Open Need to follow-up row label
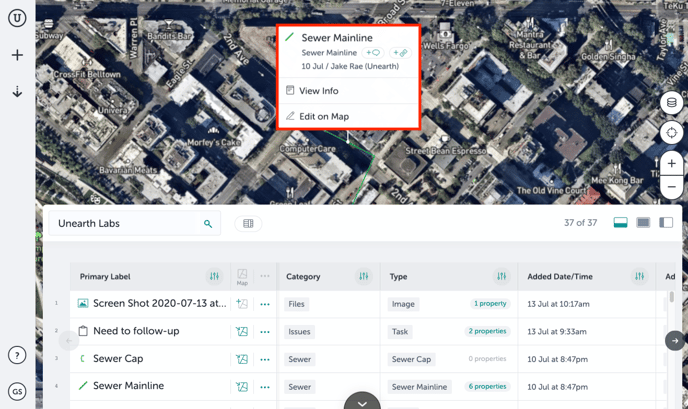 click(x=136, y=331)
